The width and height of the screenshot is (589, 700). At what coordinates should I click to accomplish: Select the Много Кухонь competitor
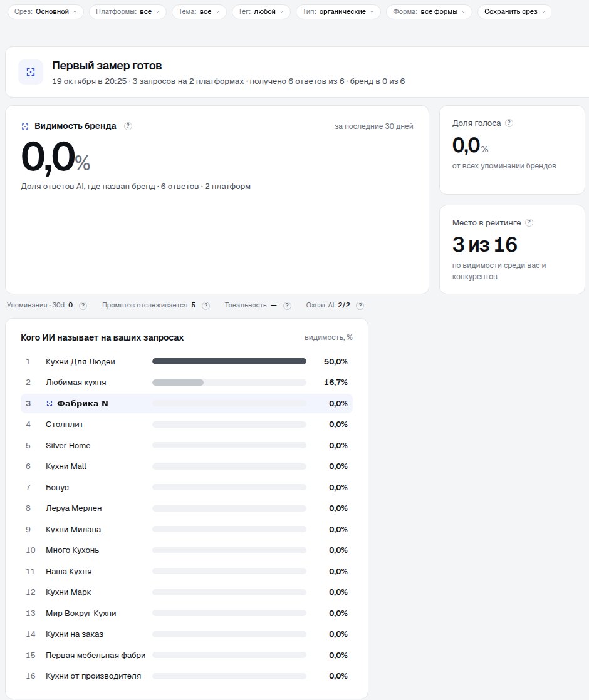[x=186, y=550]
